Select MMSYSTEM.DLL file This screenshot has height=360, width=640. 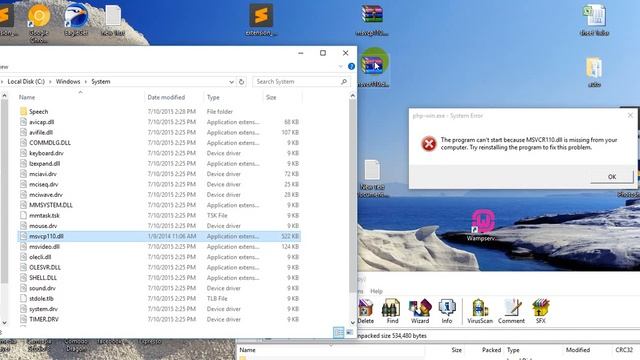pos(51,205)
